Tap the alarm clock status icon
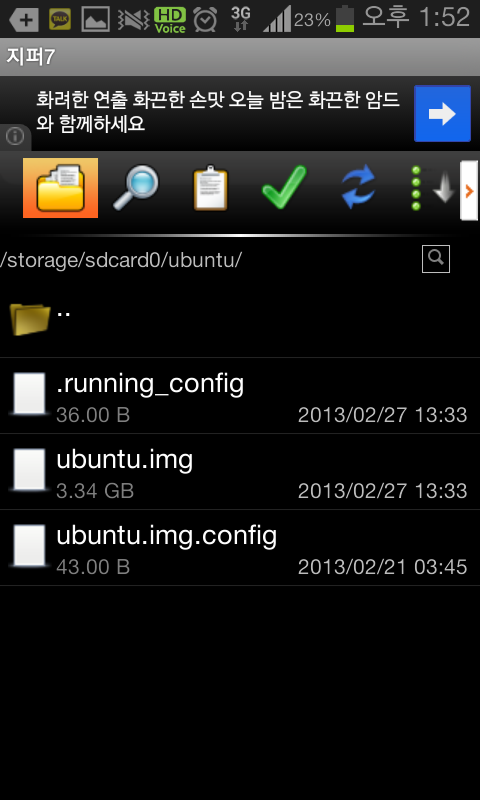The image size is (480, 800). point(205,19)
